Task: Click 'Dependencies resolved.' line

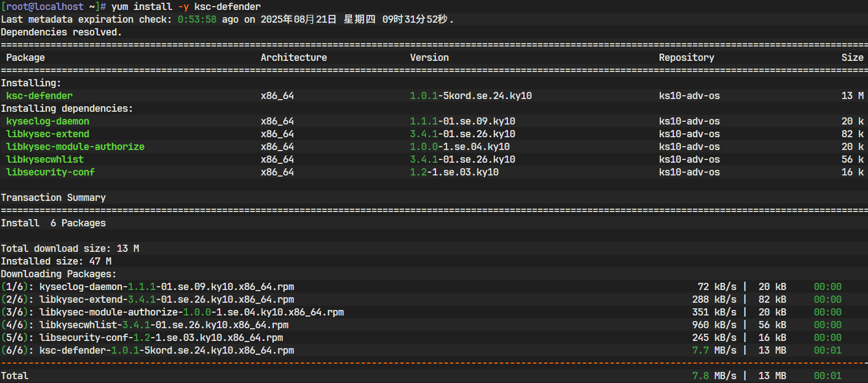Action: pos(61,32)
